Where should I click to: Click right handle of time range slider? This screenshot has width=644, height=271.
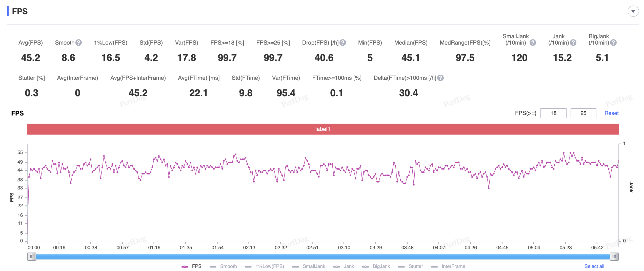614,257
